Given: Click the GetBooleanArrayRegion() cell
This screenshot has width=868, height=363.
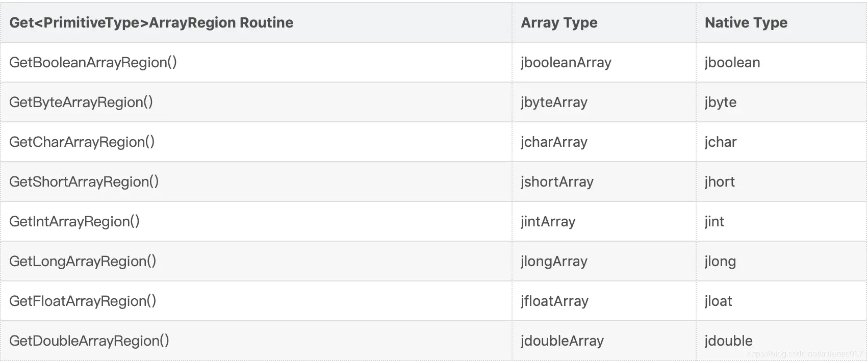Looking at the screenshot, I should [93, 62].
